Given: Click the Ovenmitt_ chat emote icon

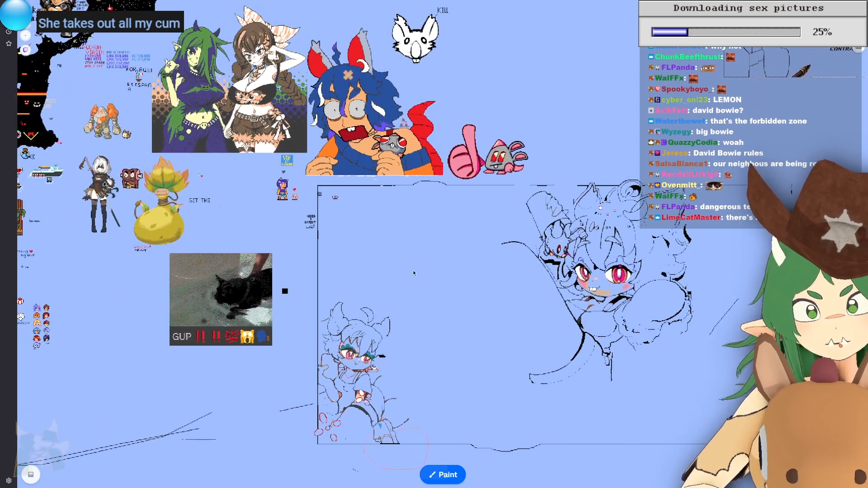Looking at the screenshot, I should coord(714,185).
